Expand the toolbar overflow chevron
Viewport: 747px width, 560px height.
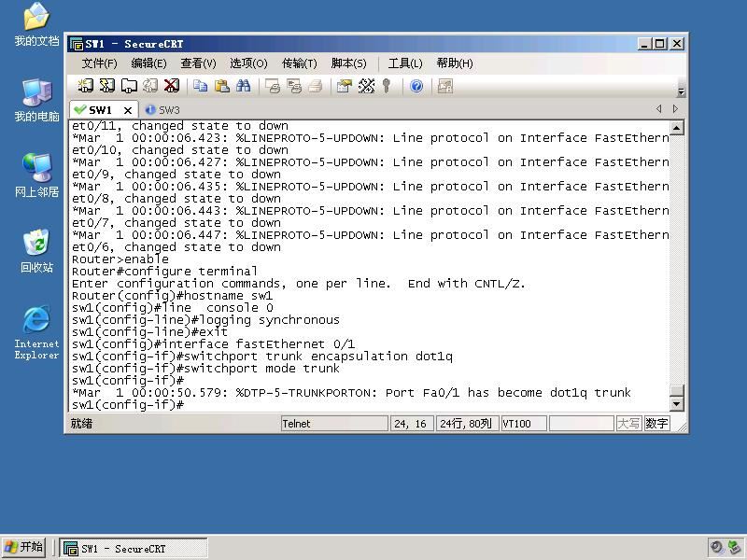click(x=682, y=91)
